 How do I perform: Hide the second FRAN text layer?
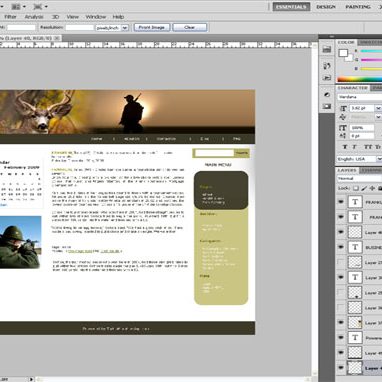(341, 217)
